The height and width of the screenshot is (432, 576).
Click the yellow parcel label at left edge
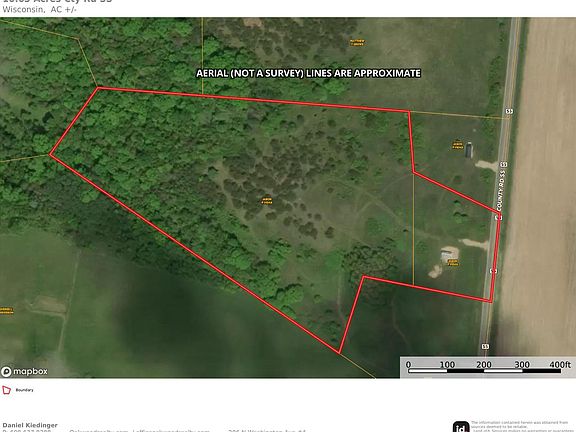click(x=7, y=310)
